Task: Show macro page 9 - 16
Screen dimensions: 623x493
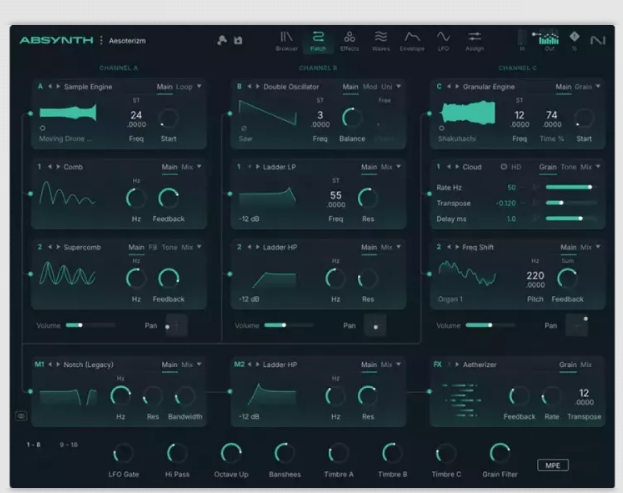Action: point(68,445)
